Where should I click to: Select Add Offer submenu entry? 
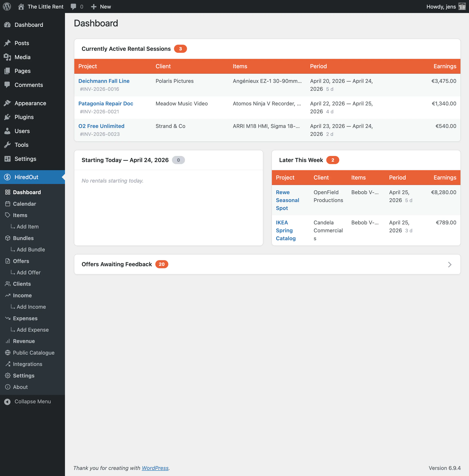(29, 273)
